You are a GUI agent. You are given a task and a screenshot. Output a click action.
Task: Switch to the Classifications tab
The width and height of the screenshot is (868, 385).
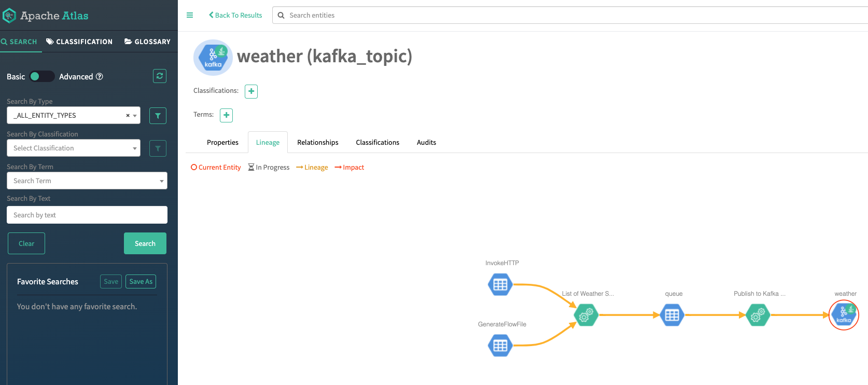pos(377,142)
